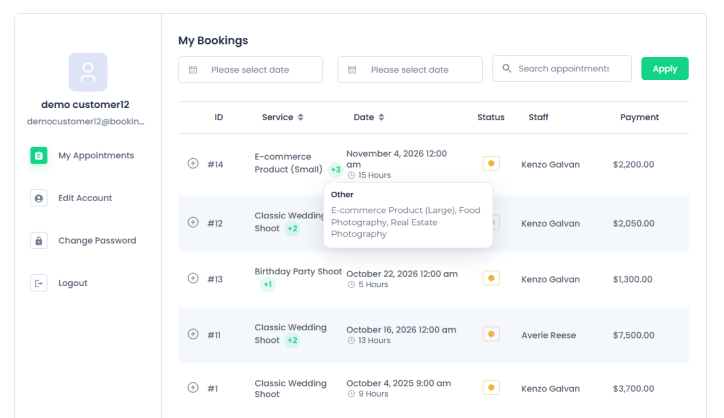Click the clock icon beside 15 Hours
The height and width of the screenshot is (418, 724).
click(351, 176)
